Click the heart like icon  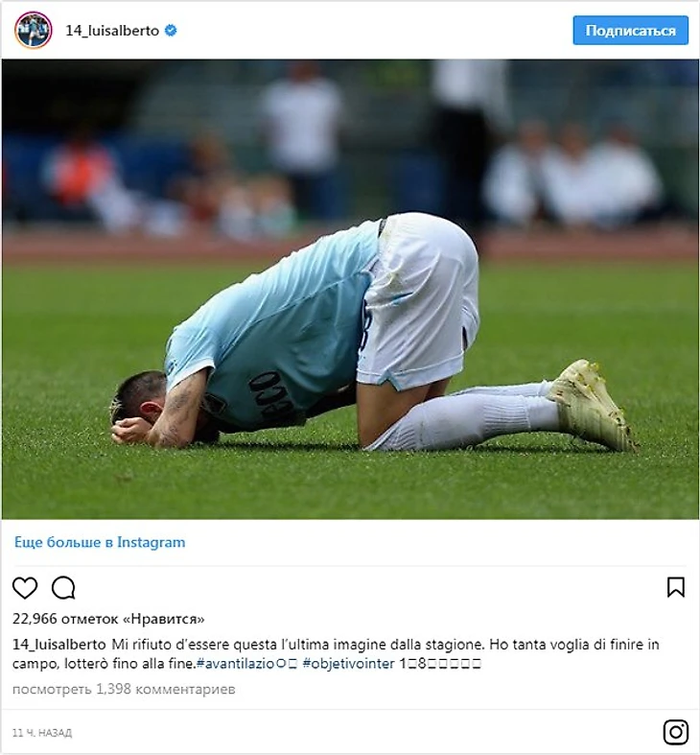(25, 587)
